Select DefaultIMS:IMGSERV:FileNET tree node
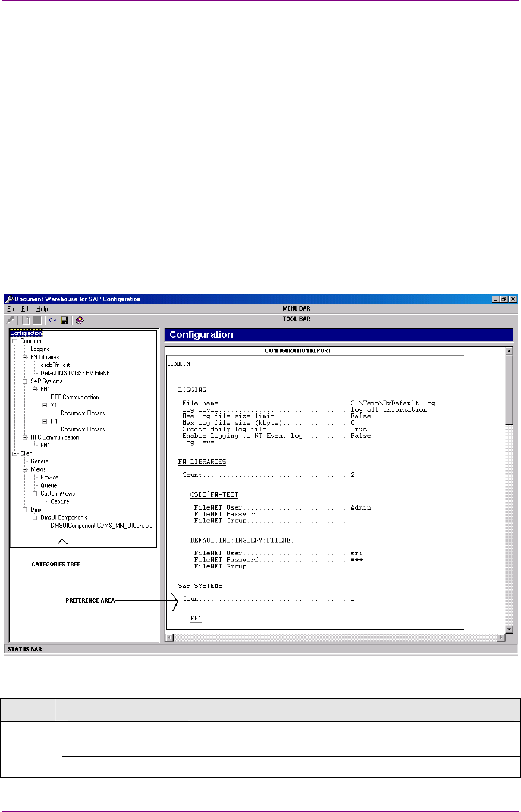 click(77, 373)
